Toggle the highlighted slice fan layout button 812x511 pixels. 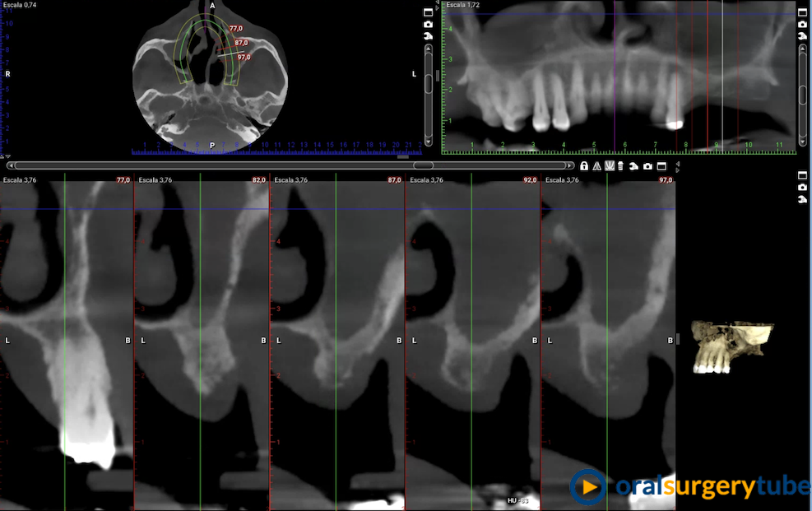click(610, 166)
